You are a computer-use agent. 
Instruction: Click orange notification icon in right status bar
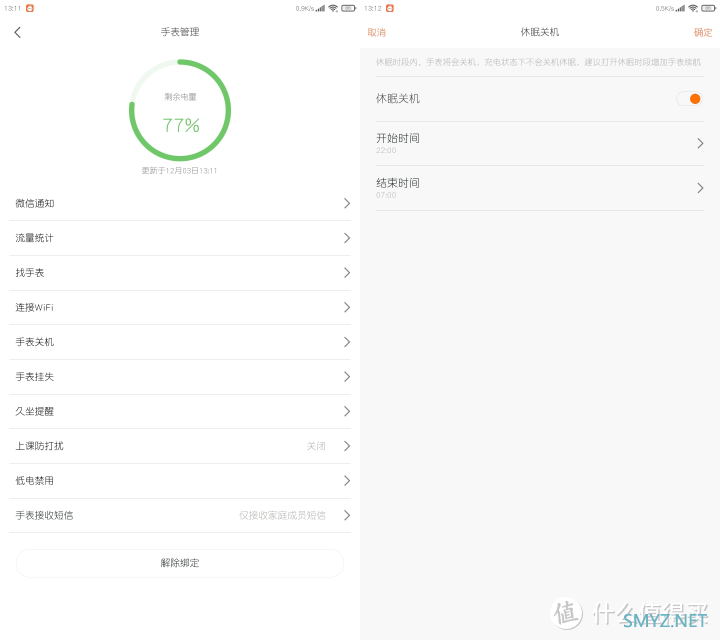(x=390, y=8)
